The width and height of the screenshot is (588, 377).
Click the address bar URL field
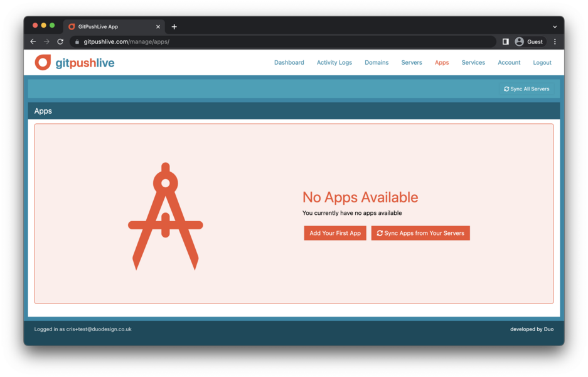pos(283,41)
